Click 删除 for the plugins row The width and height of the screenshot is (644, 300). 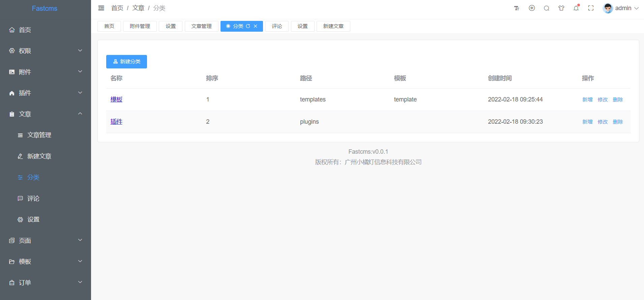618,122
